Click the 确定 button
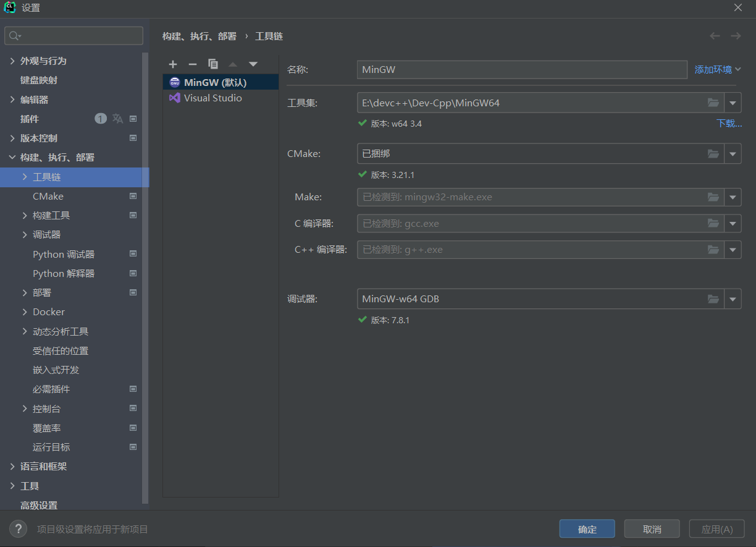The width and height of the screenshot is (756, 547). click(x=587, y=529)
